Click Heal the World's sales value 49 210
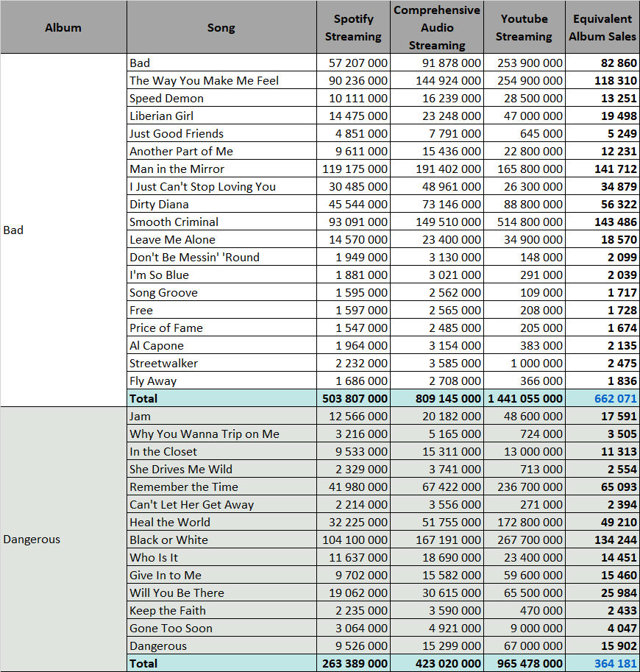640x672 pixels. click(602, 522)
